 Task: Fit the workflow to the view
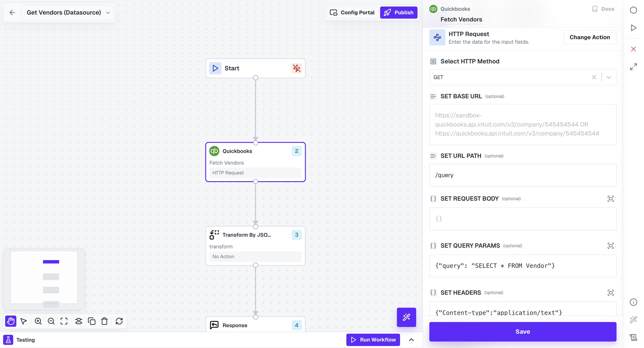pyautogui.click(x=64, y=321)
